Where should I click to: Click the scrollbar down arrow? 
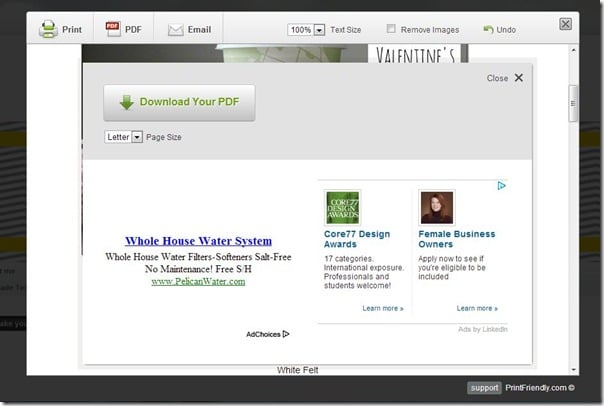click(573, 370)
